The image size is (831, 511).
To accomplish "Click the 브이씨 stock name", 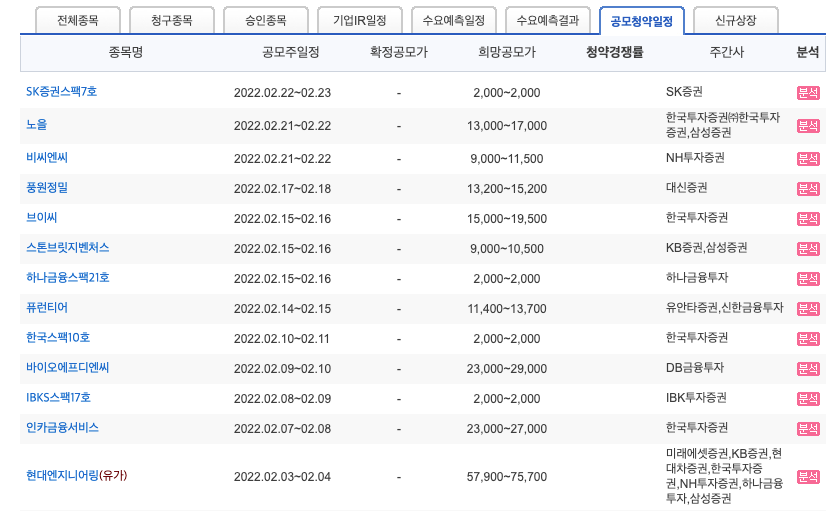I will pos(42,217).
